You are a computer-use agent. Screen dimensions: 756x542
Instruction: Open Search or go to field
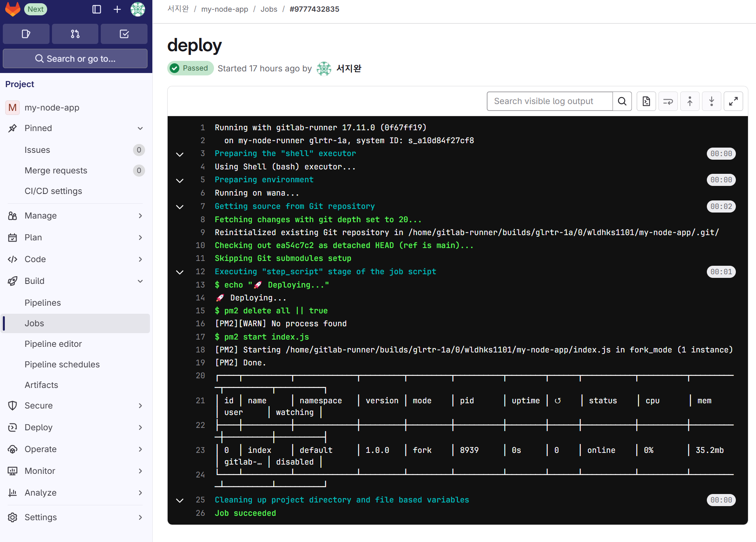(x=75, y=58)
